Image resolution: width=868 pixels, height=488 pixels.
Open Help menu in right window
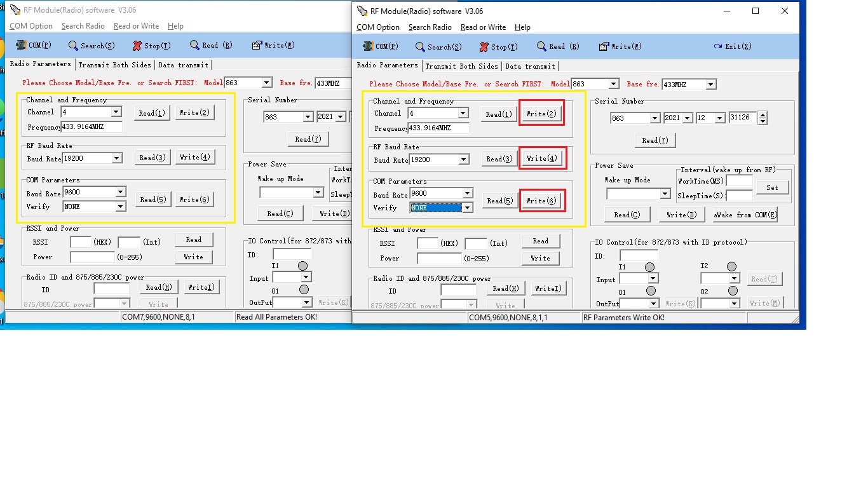[522, 27]
